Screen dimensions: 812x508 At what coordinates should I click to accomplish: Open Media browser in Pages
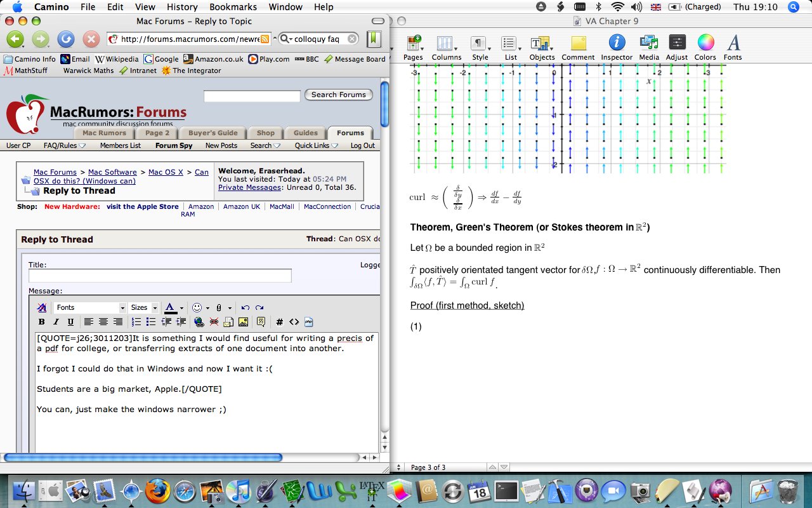tap(649, 48)
